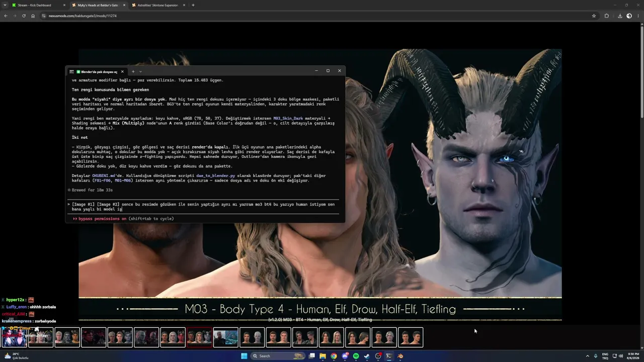Open the teal underwater scene gallery thumbnail

pyautogui.click(x=225, y=337)
